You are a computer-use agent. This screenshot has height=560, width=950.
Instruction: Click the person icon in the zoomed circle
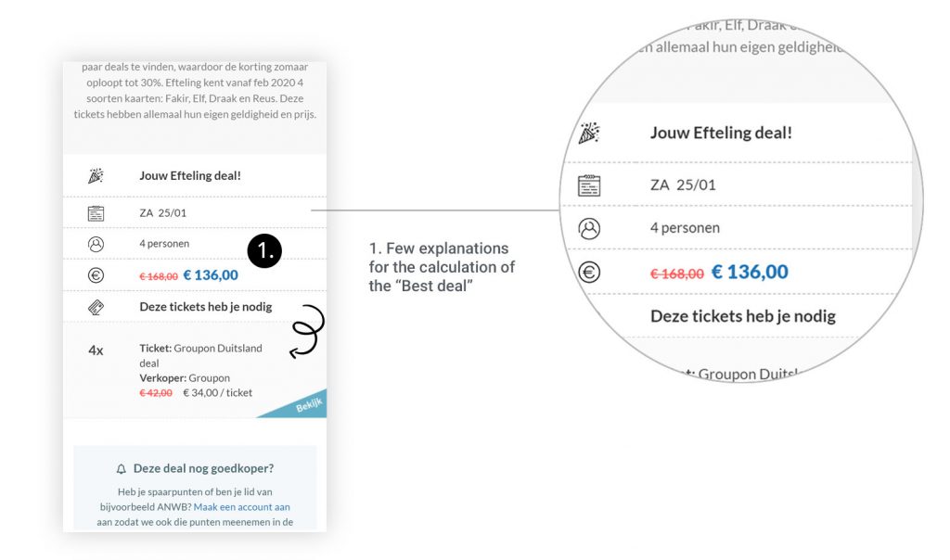click(589, 228)
